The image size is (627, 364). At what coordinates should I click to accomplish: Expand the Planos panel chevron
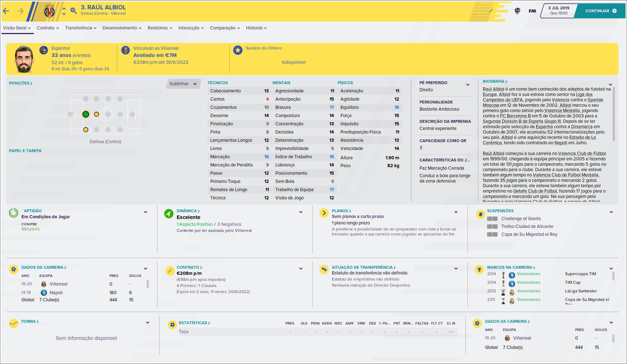455,212
